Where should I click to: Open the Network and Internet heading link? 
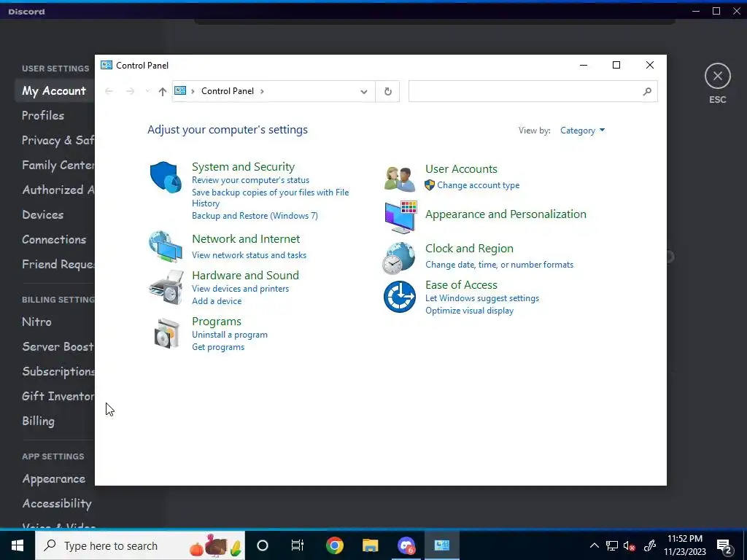pos(246,239)
